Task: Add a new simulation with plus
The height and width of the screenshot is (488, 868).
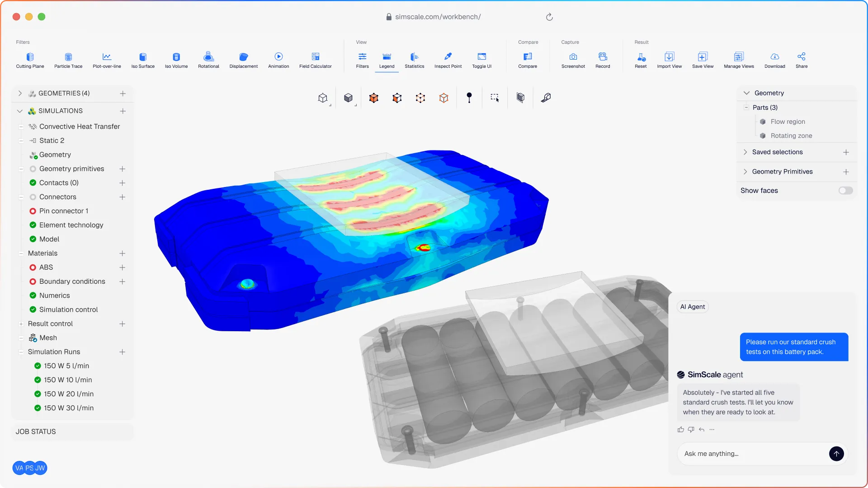Action: click(x=123, y=111)
